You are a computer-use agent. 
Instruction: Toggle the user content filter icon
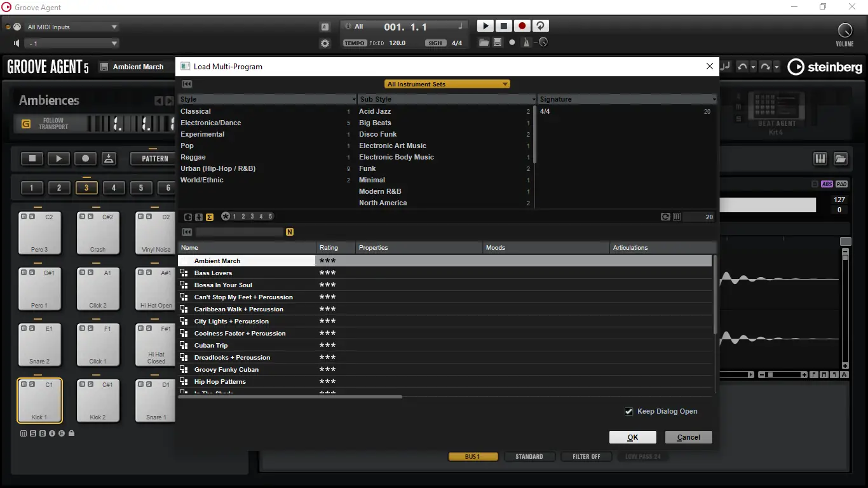pos(199,217)
